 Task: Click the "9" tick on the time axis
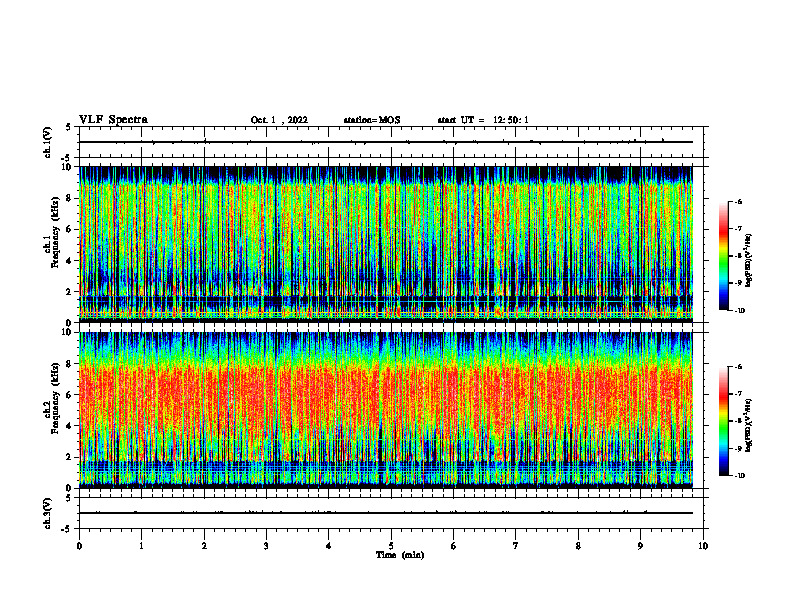coord(640,546)
